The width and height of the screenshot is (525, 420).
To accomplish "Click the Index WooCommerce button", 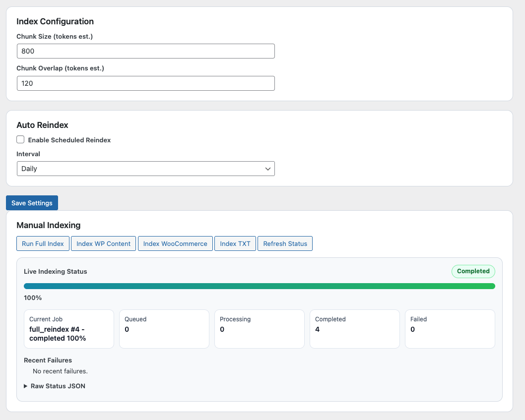I will pyautogui.click(x=175, y=243).
